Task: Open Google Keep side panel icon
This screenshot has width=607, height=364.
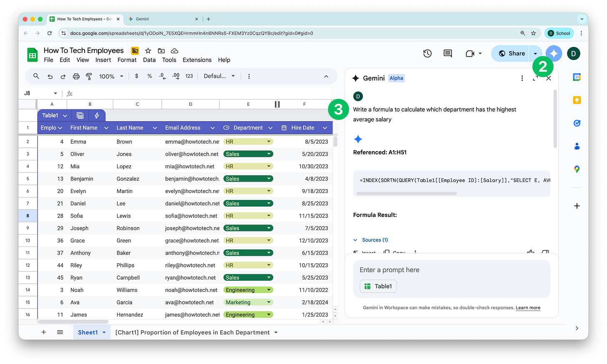Action: point(577,100)
